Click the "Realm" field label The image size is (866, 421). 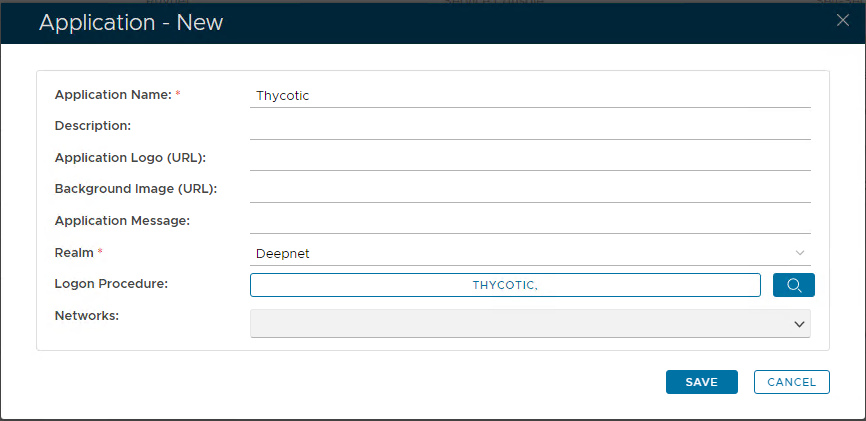click(74, 253)
